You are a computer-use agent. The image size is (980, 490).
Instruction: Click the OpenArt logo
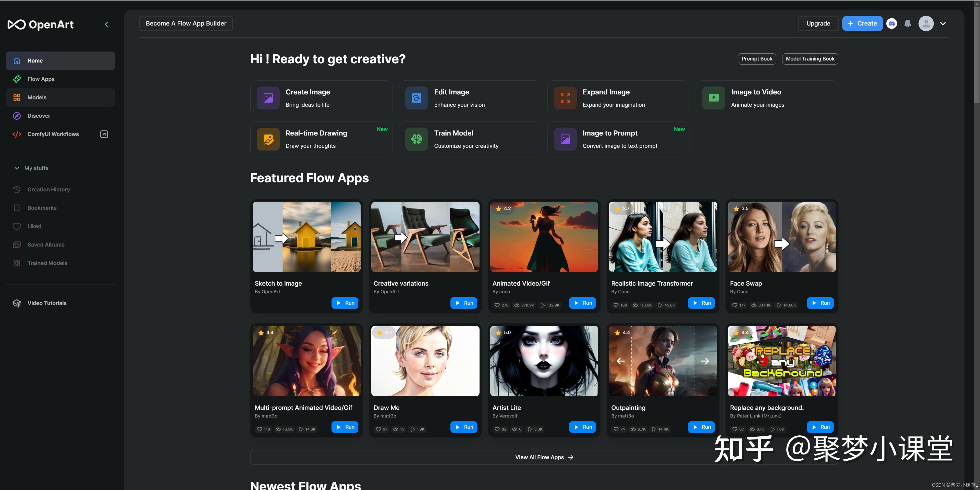click(41, 25)
